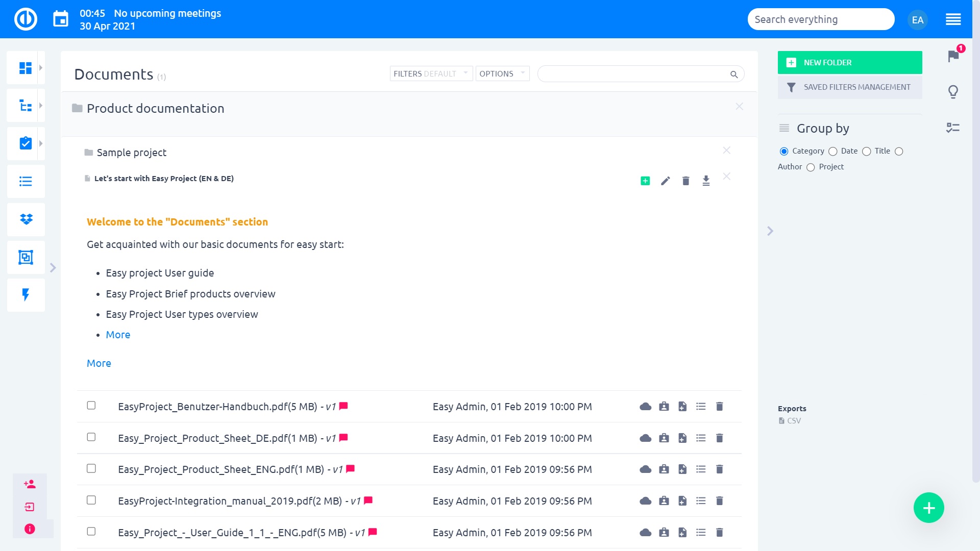Expand the Options dropdown
The height and width of the screenshot is (551, 980).
[x=502, y=73]
